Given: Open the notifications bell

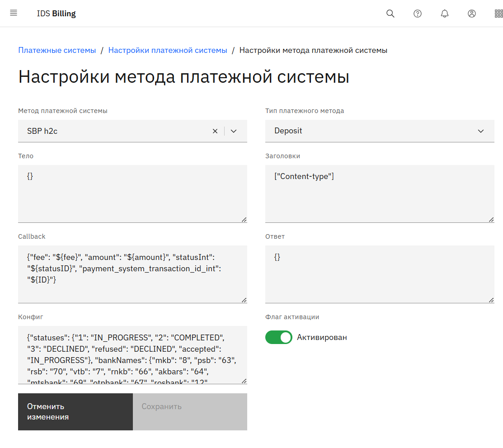Looking at the screenshot, I should click(445, 14).
